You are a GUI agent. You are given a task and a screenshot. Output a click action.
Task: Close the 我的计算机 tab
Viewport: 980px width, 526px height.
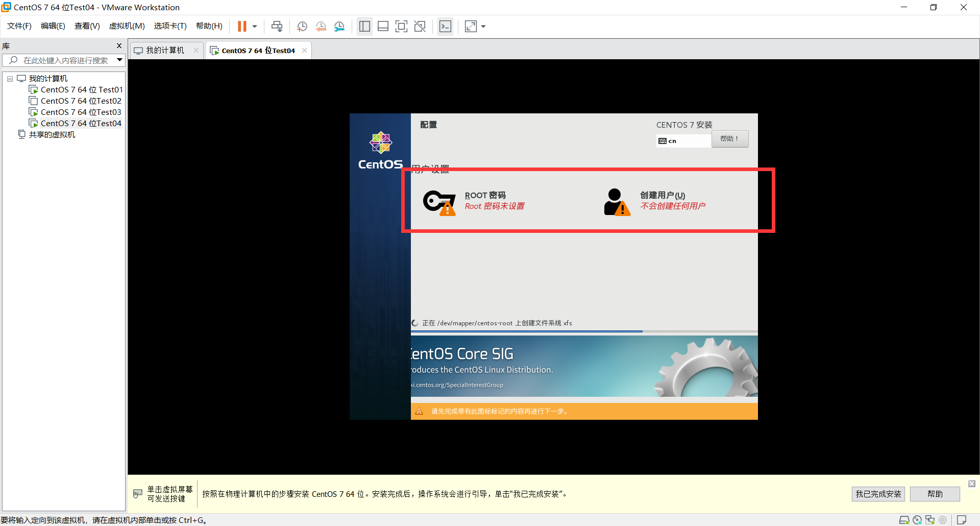coord(196,50)
